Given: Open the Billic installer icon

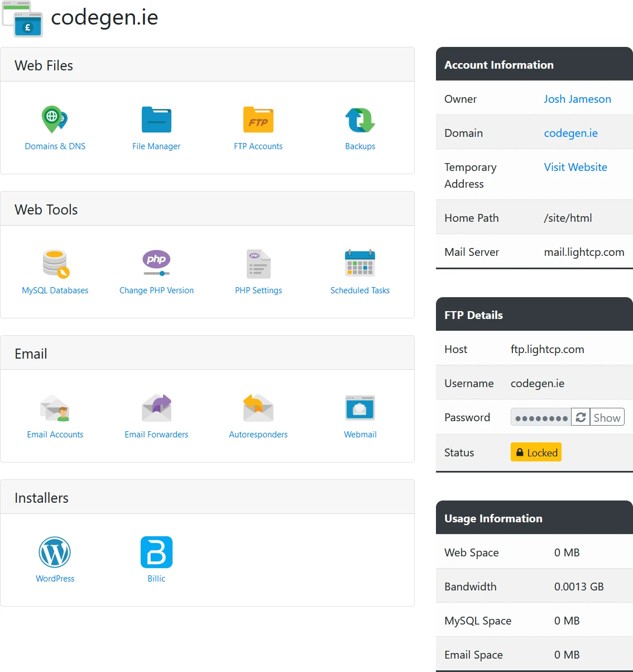Looking at the screenshot, I should [x=156, y=552].
